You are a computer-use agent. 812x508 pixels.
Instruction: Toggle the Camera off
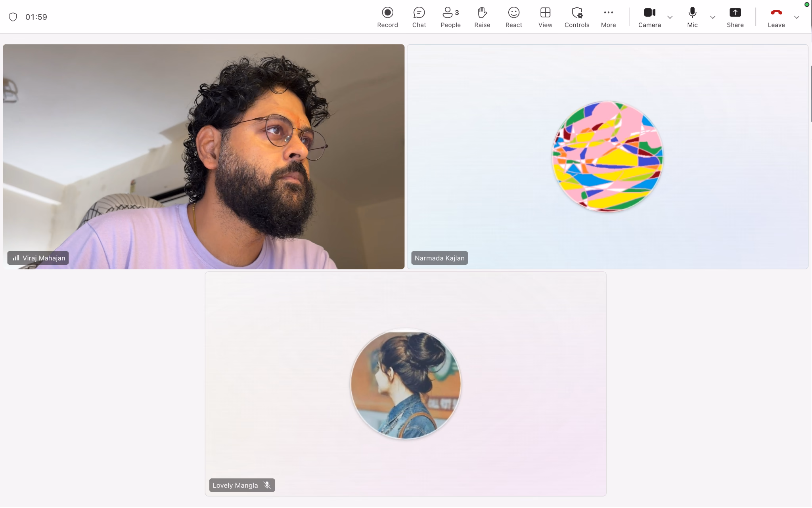pos(649,17)
